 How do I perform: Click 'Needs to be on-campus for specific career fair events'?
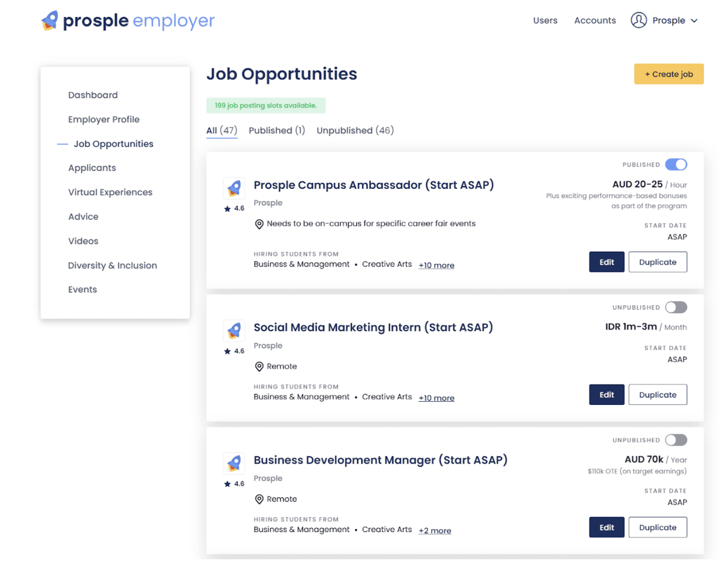[371, 223]
